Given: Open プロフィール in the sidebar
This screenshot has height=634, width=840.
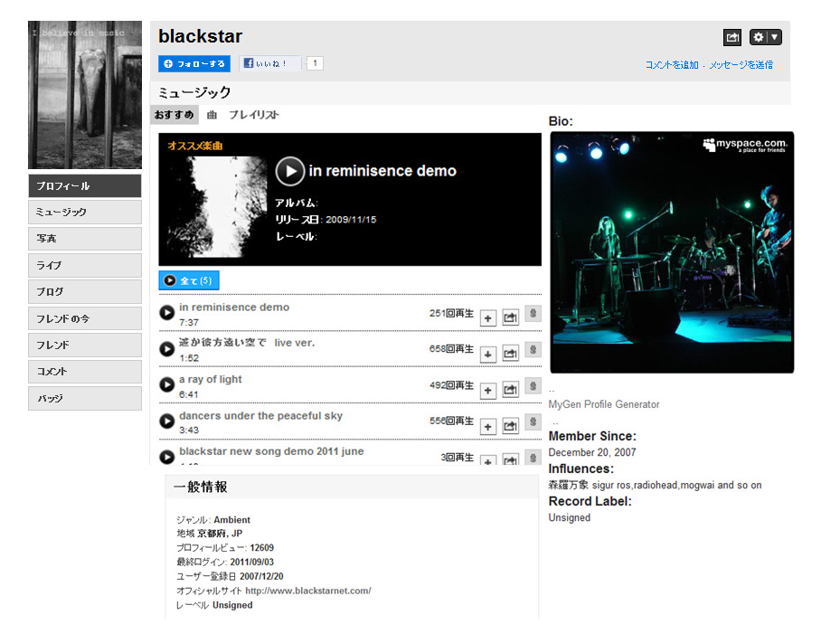Looking at the screenshot, I should click(x=85, y=186).
